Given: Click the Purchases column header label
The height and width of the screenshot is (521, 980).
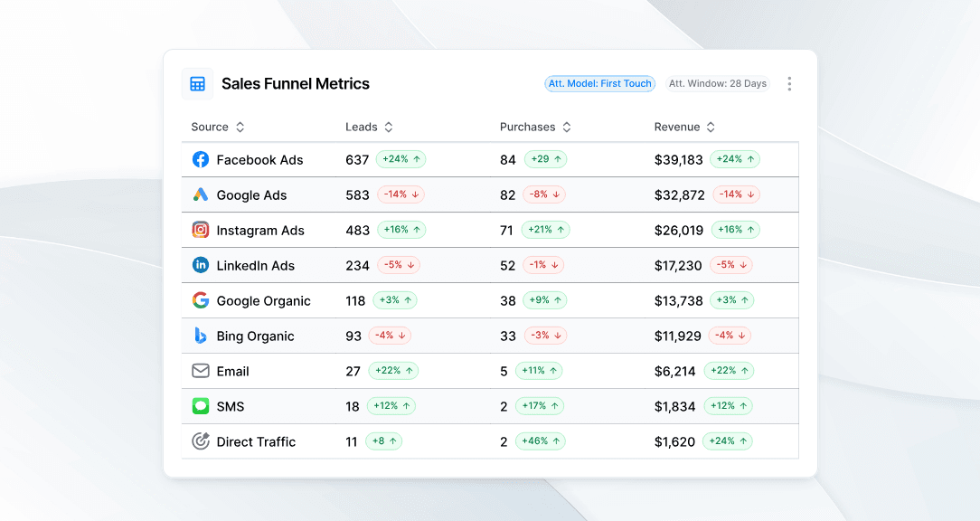Looking at the screenshot, I should [x=527, y=127].
